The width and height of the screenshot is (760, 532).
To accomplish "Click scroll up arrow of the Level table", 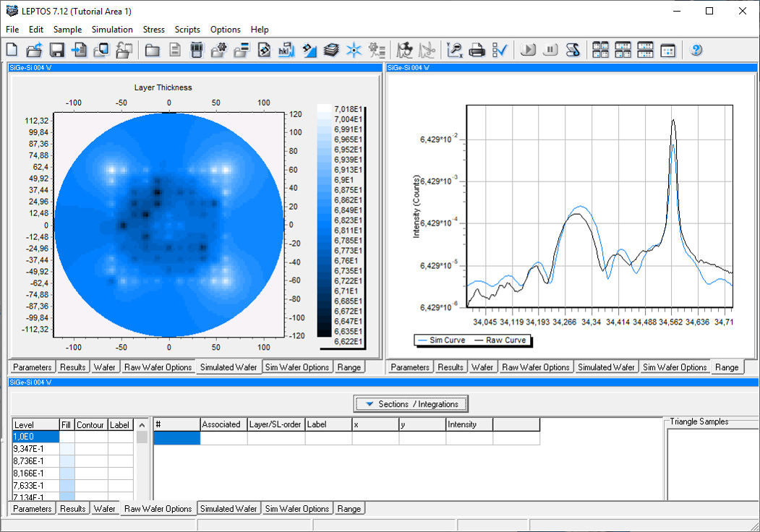I will point(142,425).
